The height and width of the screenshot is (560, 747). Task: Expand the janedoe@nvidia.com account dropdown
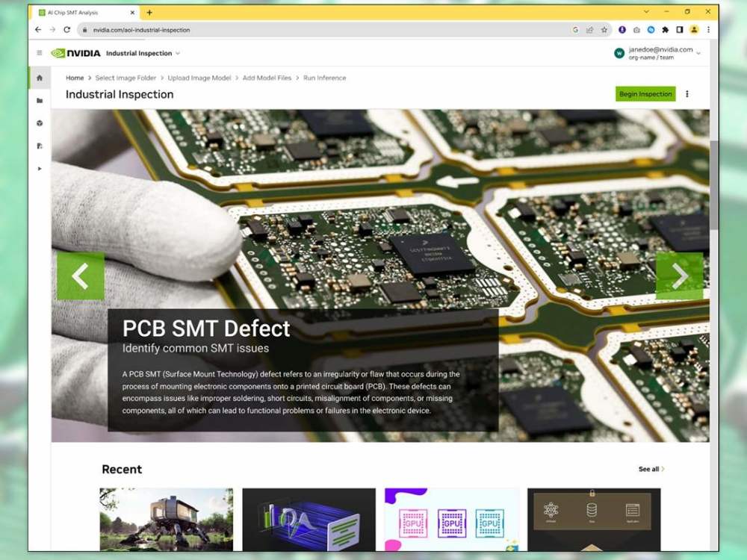pyautogui.click(x=699, y=53)
